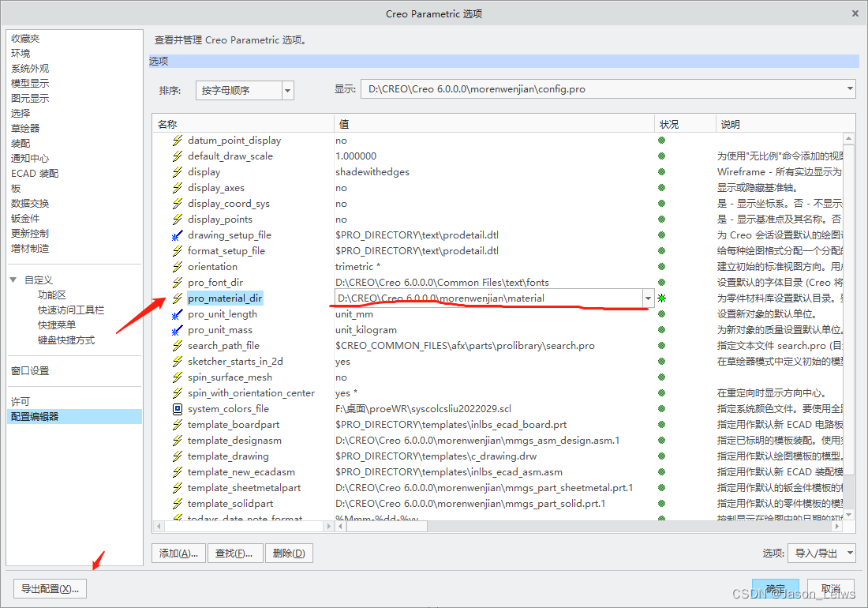Click the 查找(F)... button

tap(234, 553)
